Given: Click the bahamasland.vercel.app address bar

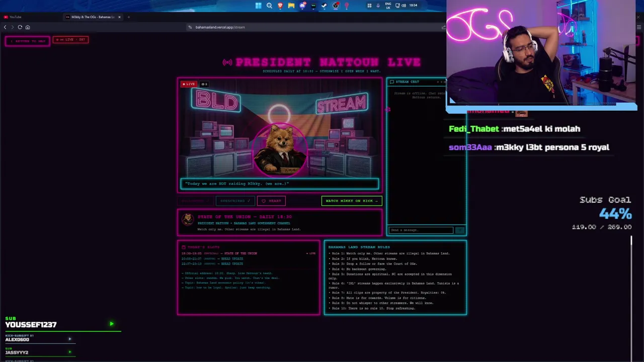Looking at the screenshot, I should tap(220, 27).
